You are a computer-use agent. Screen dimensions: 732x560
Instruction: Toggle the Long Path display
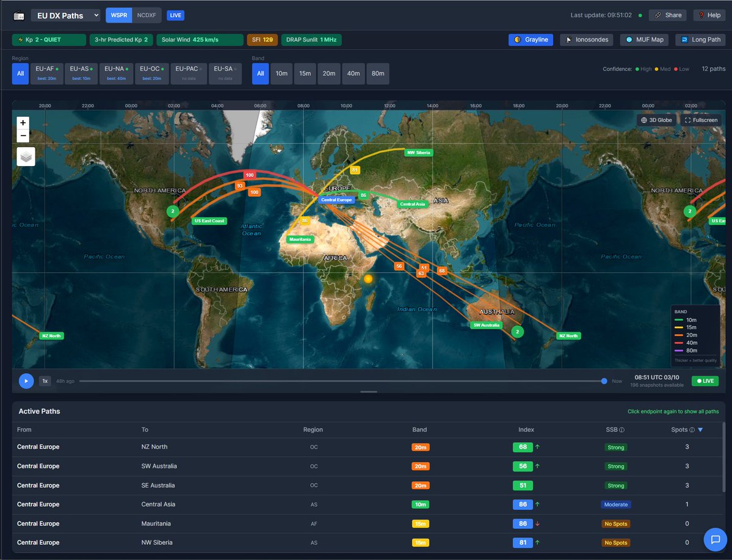tap(700, 40)
